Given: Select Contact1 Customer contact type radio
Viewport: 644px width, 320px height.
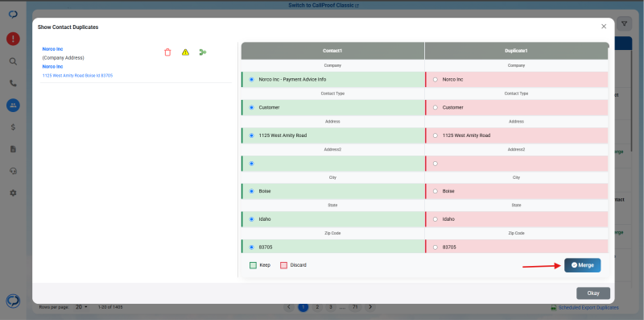Looking at the screenshot, I should [x=252, y=107].
